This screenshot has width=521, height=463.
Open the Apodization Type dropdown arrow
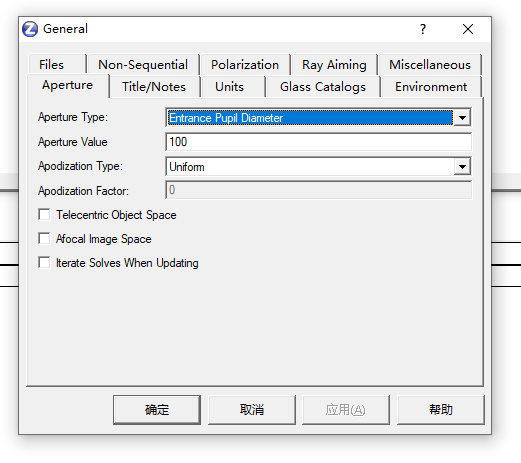462,166
